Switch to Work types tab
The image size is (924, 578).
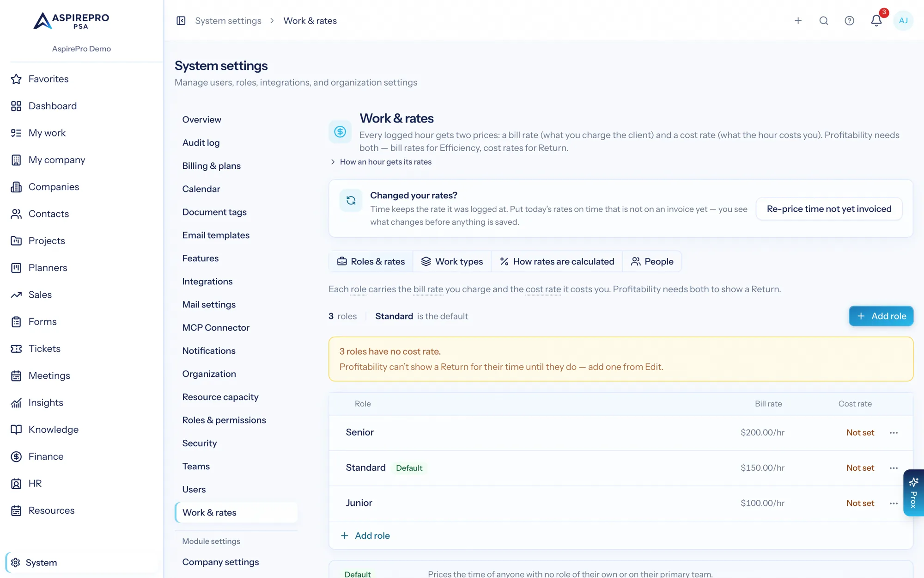[452, 262]
